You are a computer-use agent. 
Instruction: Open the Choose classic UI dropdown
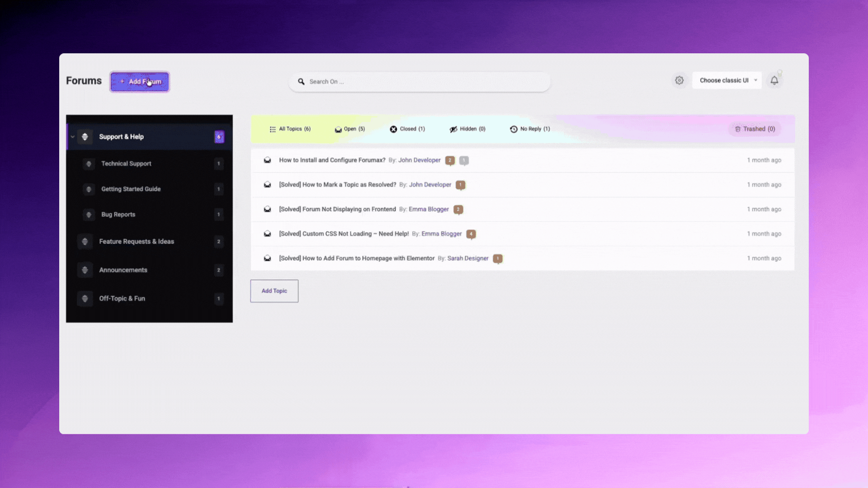click(x=727, y=80)
